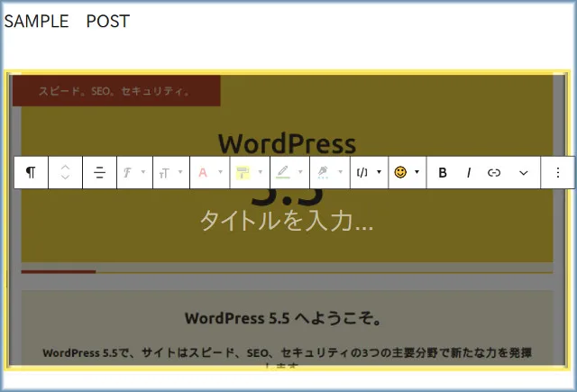The height and width of the screenshot is (392, 577).
Task: Click the paragraph block type icon
Action: [x=31, y=172]
